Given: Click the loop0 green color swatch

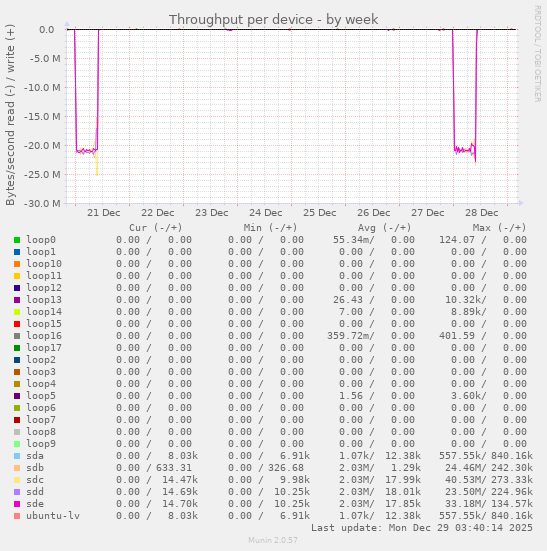Looking at the screenshot, I should (x=17, y=240).
